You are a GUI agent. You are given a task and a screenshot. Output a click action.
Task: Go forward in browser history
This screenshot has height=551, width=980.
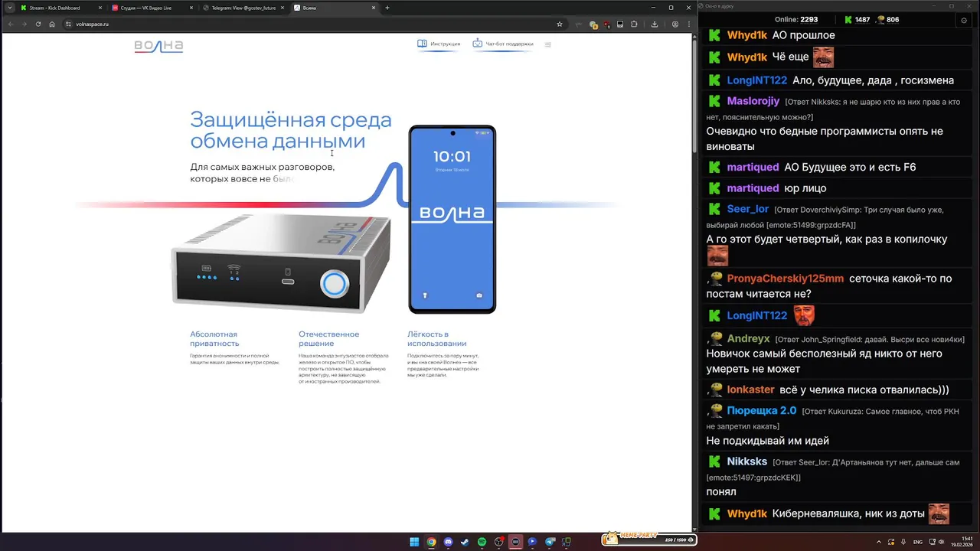point(24,24)
